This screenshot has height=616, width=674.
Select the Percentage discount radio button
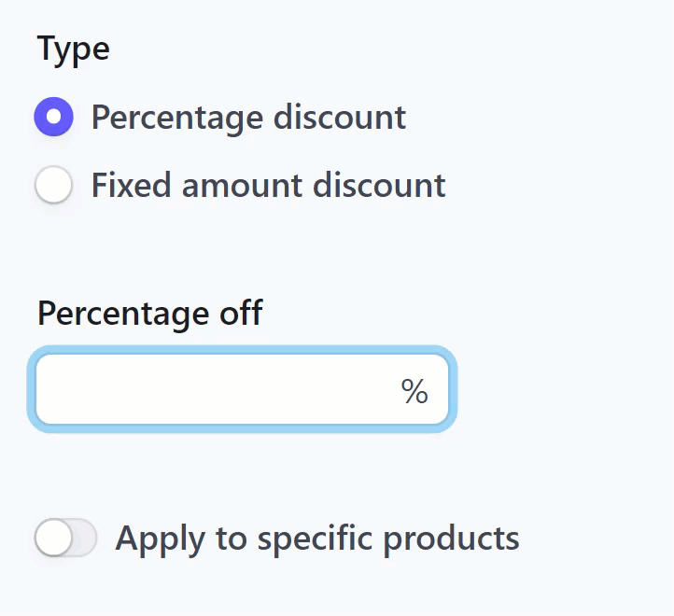54,118
